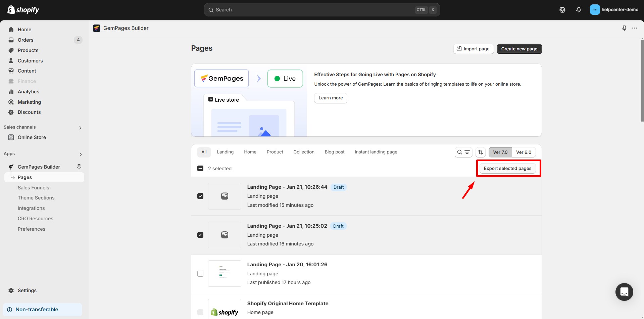The height and width of the screenshot is (319, 644).
Task: Switch to the Product tab
Action: point(275,152)
